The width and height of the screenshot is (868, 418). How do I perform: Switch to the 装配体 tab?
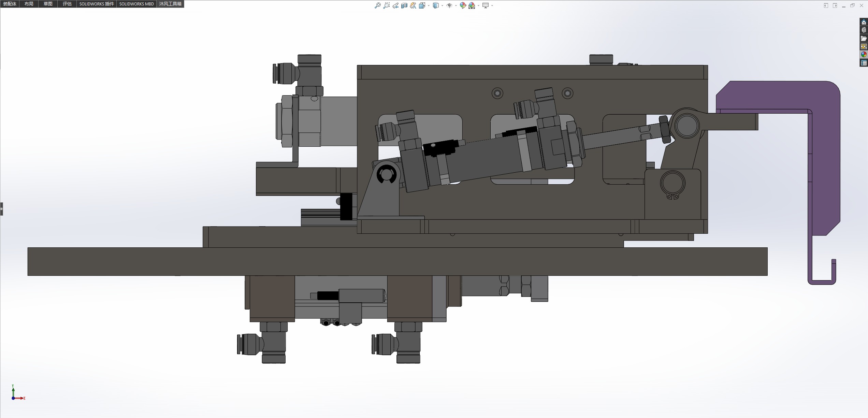coord(10,4)
